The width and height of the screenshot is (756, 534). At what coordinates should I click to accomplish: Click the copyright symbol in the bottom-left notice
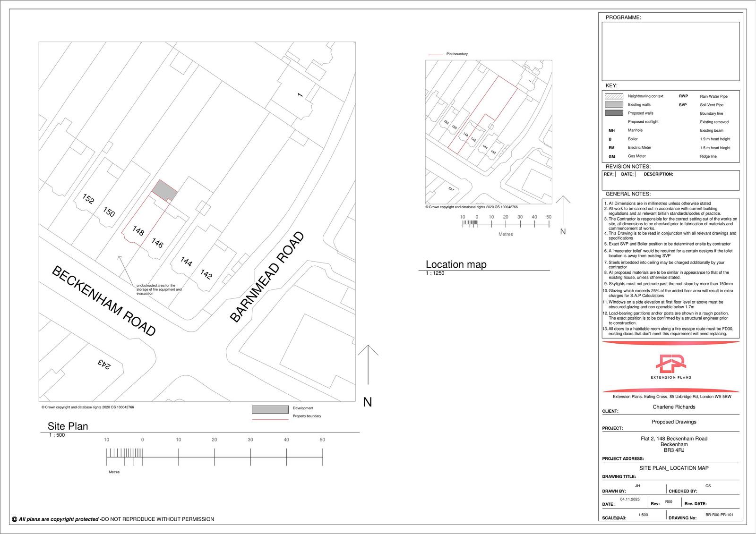point(14,519)
